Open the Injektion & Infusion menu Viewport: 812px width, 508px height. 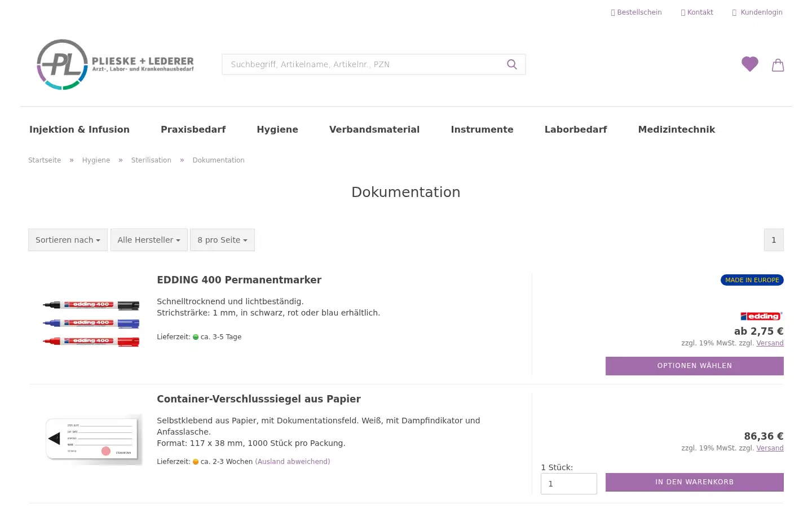pos(80,129)
